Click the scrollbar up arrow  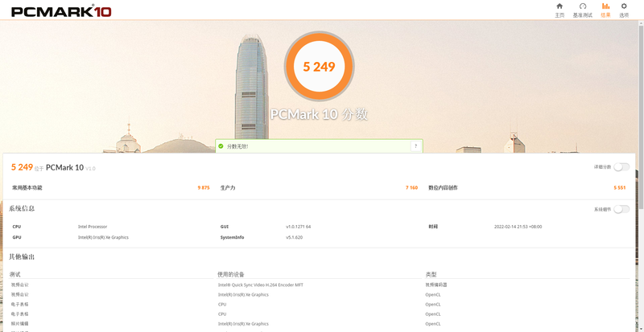641,23
